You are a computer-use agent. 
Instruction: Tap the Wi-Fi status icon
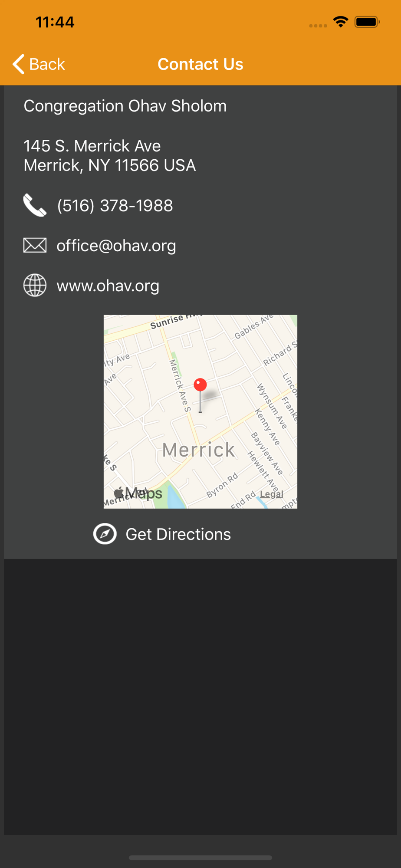(x=341, y=22)
